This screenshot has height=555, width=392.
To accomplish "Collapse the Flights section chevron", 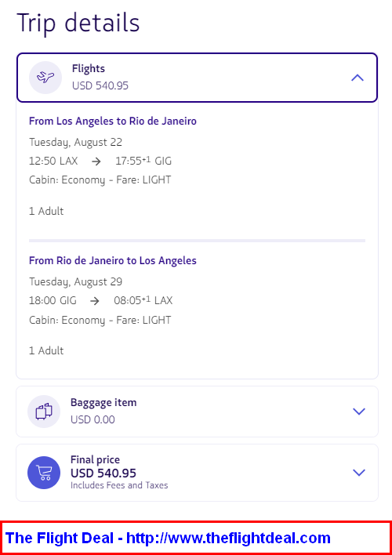I will pos(358,78).
